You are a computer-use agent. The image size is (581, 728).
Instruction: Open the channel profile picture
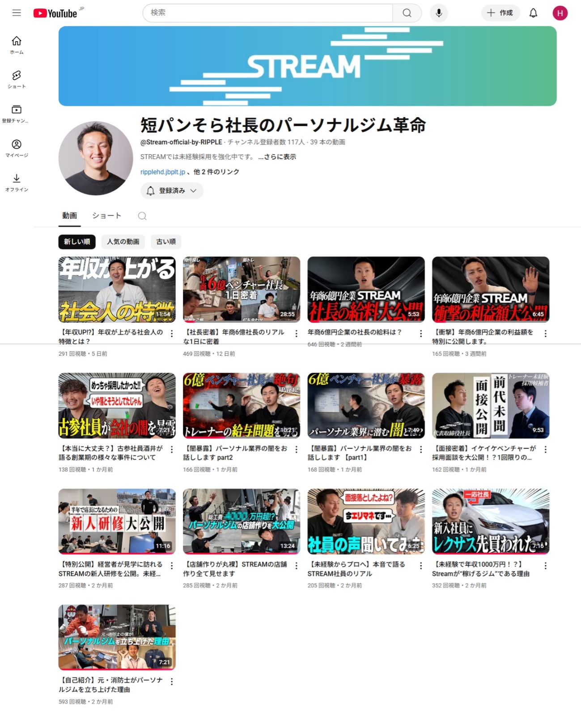coord(96,158)
